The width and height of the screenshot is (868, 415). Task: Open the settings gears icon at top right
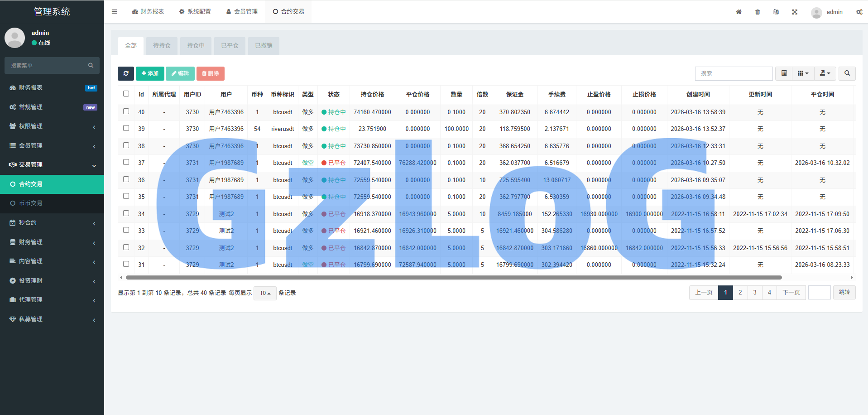tap(859, 12)
